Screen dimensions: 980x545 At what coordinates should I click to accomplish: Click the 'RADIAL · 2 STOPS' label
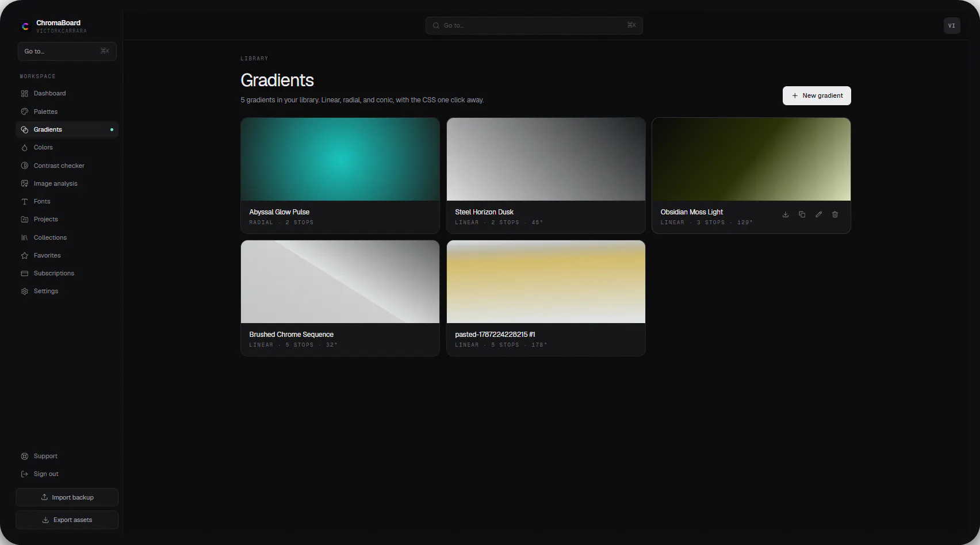281,222
